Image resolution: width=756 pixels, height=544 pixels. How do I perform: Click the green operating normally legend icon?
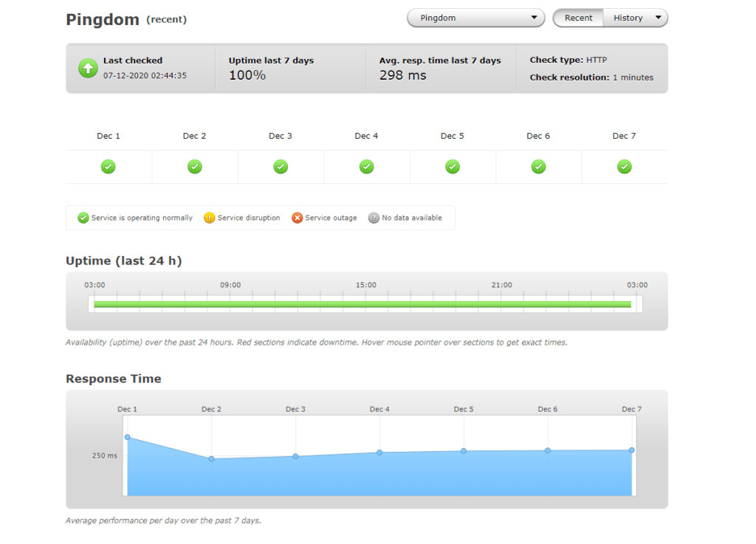83,218
